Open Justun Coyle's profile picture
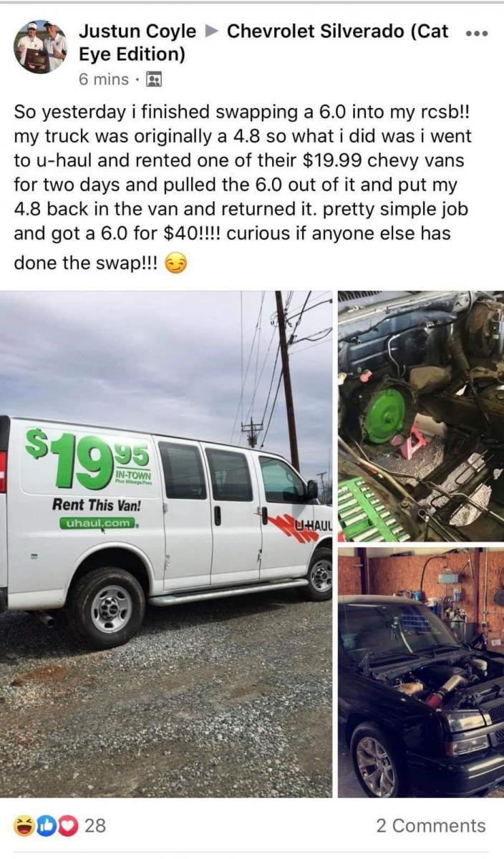504x859 pixels. 41,47
